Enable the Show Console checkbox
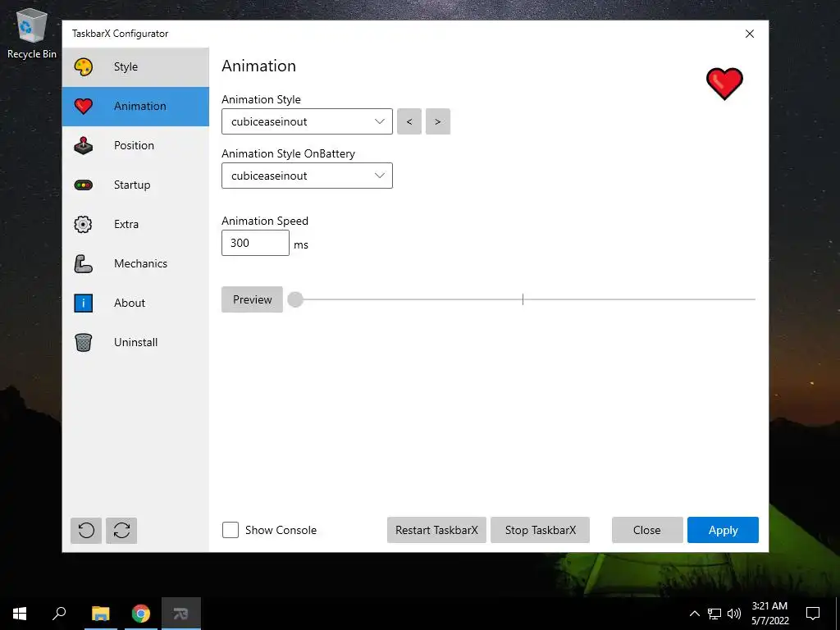Screen dimensions: 840x630 coord(231,531)
